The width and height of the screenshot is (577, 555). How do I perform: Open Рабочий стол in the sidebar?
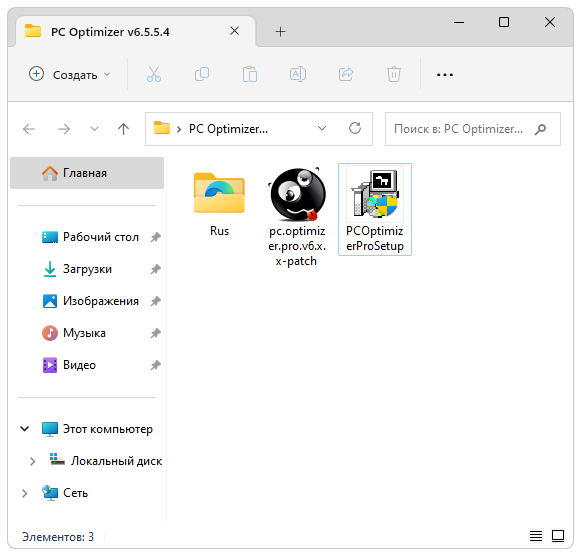[90, 237]
